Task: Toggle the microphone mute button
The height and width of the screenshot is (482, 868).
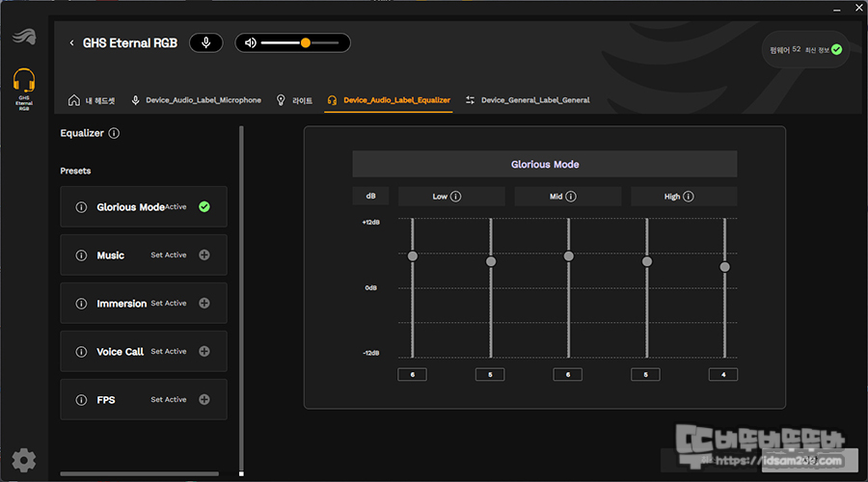Action: coord(206,42)
